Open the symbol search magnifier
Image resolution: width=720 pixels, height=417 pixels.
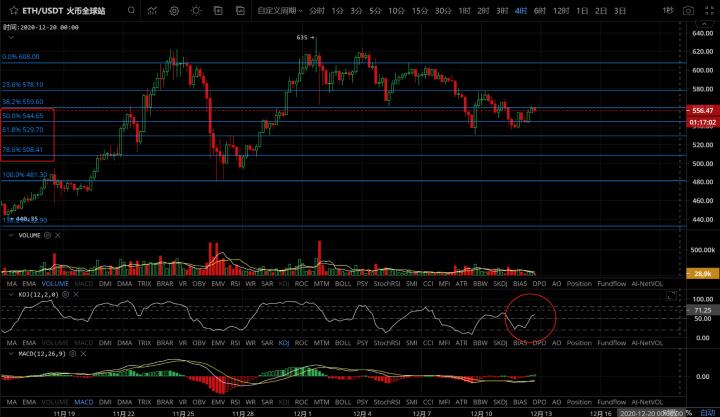131,10
